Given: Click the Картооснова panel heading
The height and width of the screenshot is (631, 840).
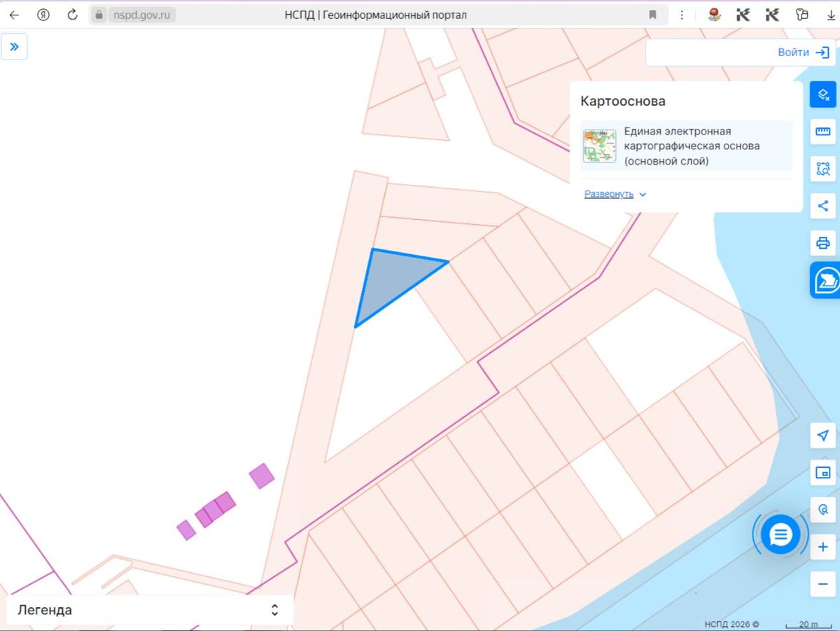Looking at the screenshot, I should pos(623,101).
